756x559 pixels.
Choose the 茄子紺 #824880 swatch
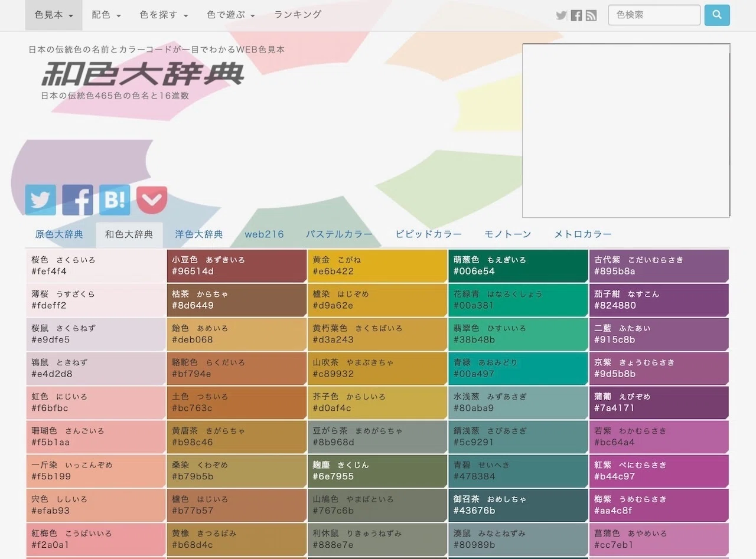pyautogui.click(x=659, y=300)
